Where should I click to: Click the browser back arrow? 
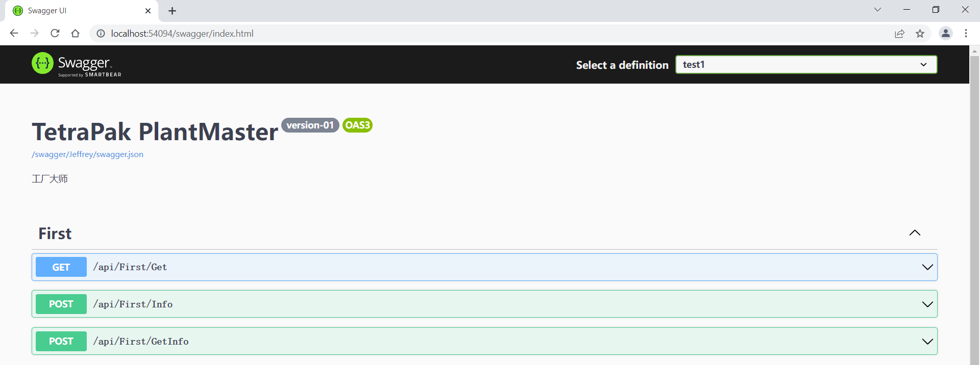click(x=14, y=33)
